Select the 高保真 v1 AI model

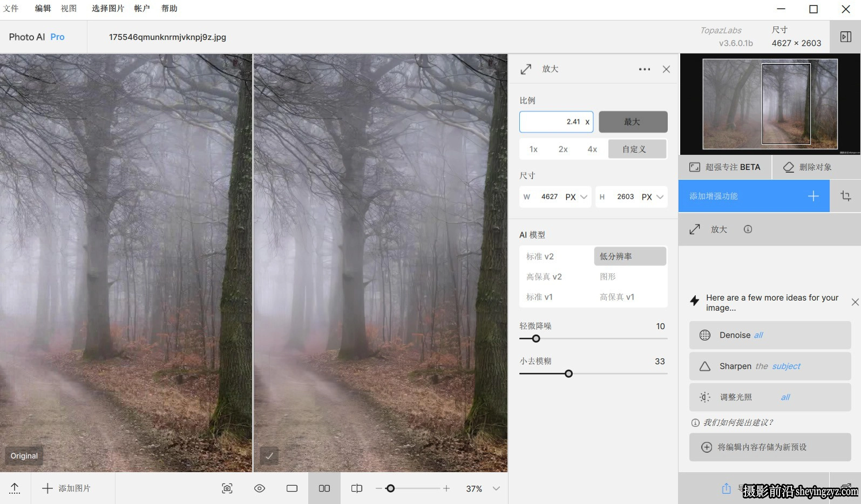(617, 297)
